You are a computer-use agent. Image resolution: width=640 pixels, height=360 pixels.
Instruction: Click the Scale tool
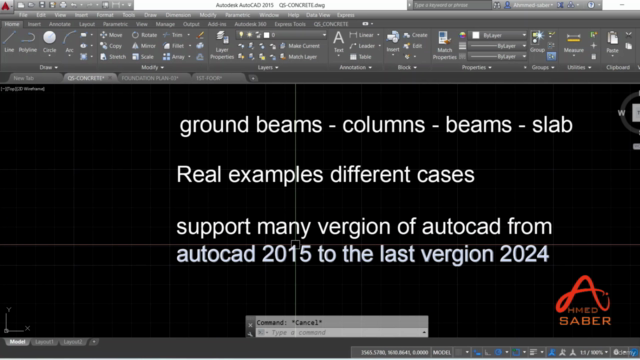pyautogui.click(x=143, y=57)
